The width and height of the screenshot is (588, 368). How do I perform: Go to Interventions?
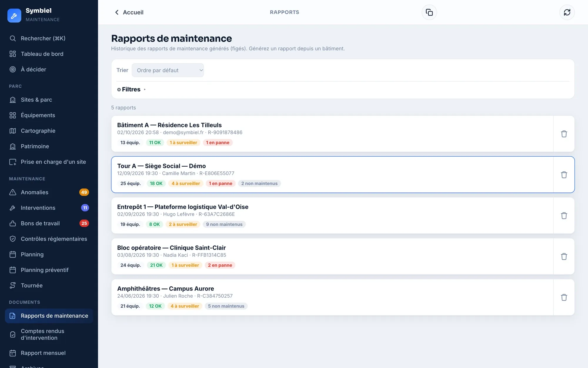tap(49, 208)
